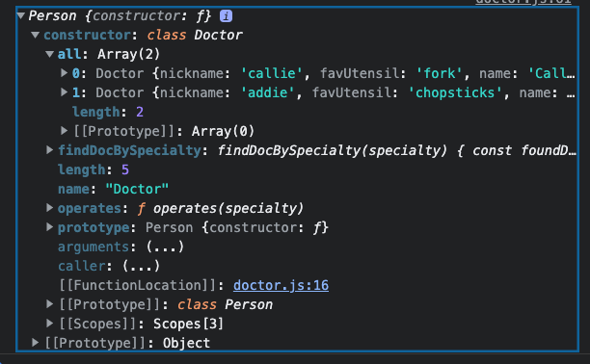Click the constructor property name
The height and width of the screenshot is (364, 590).
(87, 36)
